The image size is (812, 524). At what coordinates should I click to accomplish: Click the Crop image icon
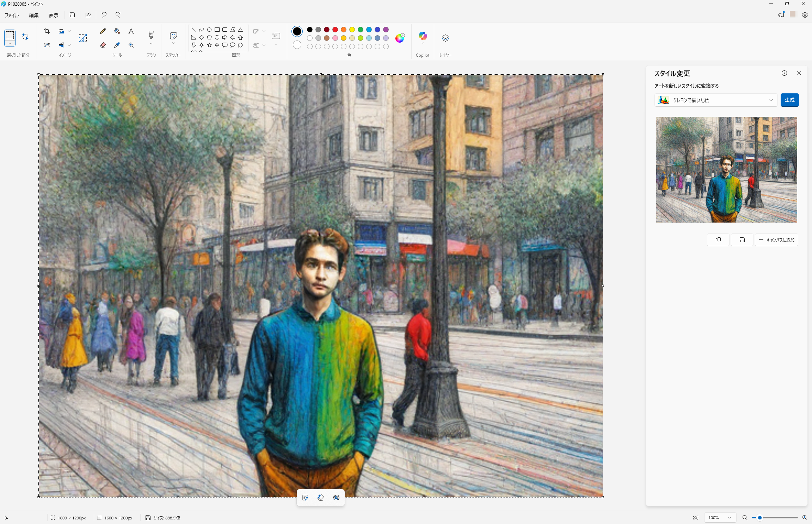[x=47, y=31]
